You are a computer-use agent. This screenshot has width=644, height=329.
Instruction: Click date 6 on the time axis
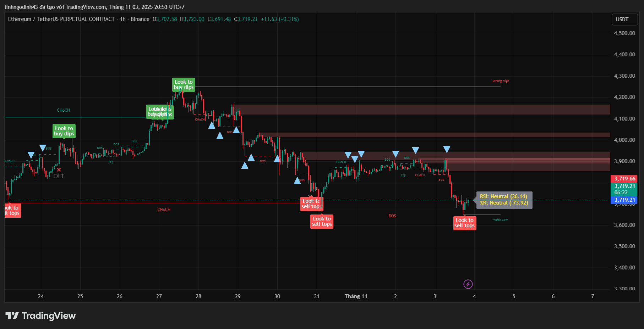pyautogui.click(x=553, y=296)
